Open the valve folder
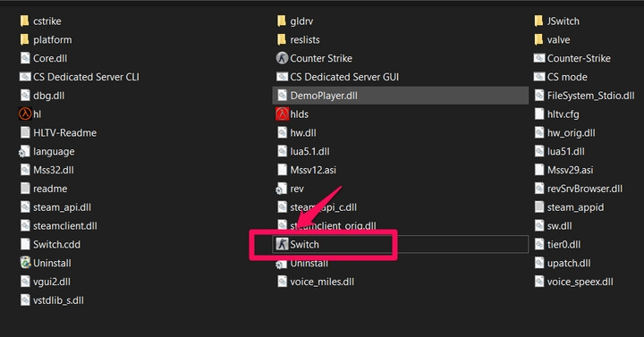This screenshot has height=337, width=644. click(x=552, y=40)
